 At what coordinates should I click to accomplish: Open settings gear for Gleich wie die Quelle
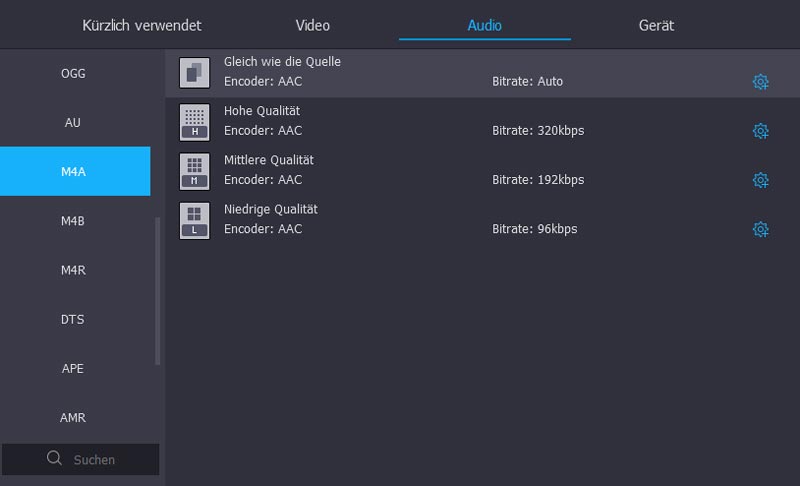(x=760, y=82)
